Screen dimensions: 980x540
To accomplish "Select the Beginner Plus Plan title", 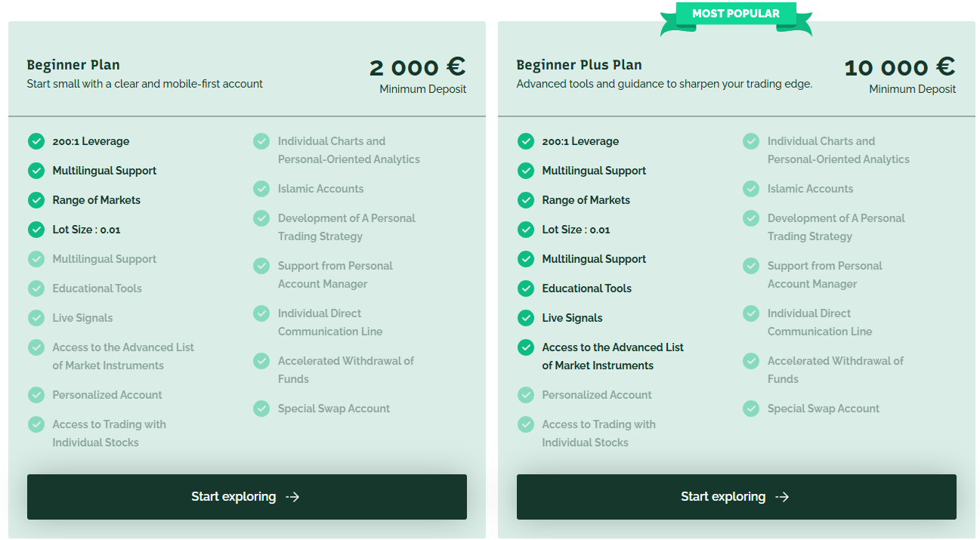I will point(579,65).
